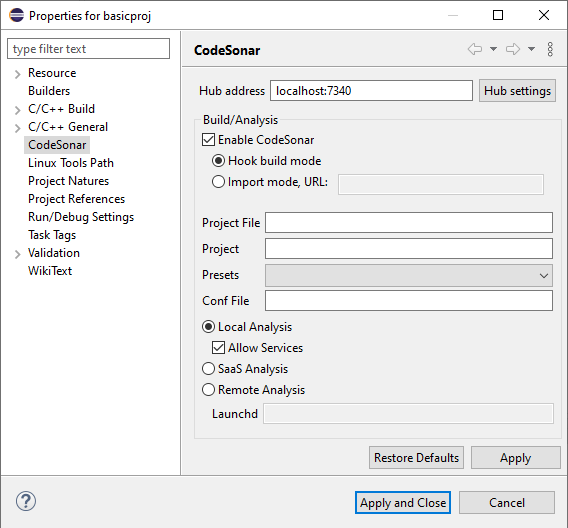Click the help question mark icon
This screenshot has height=528, width=568.
pyautogui.click(x=26, y=501)
